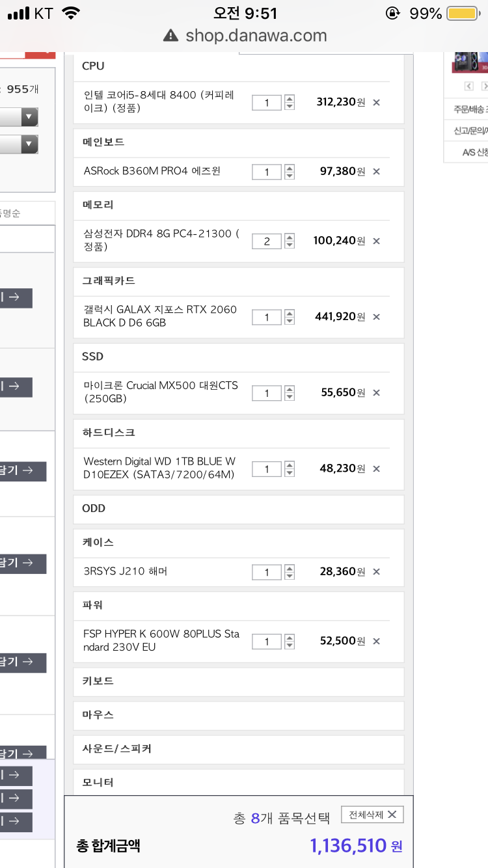This screenshot has width=488, height=868.
Task: Click the 전체삭제 button
Action: coord(372,815)
